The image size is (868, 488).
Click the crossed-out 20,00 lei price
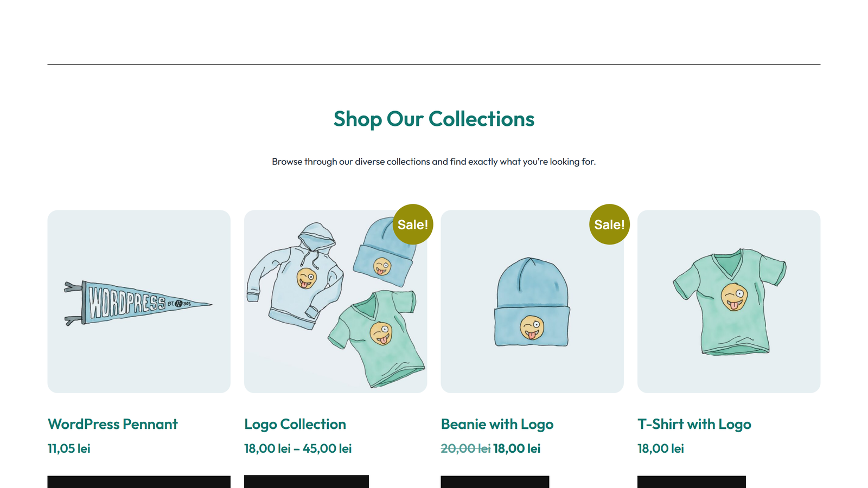pyautogui.click(x=465, y=448)
